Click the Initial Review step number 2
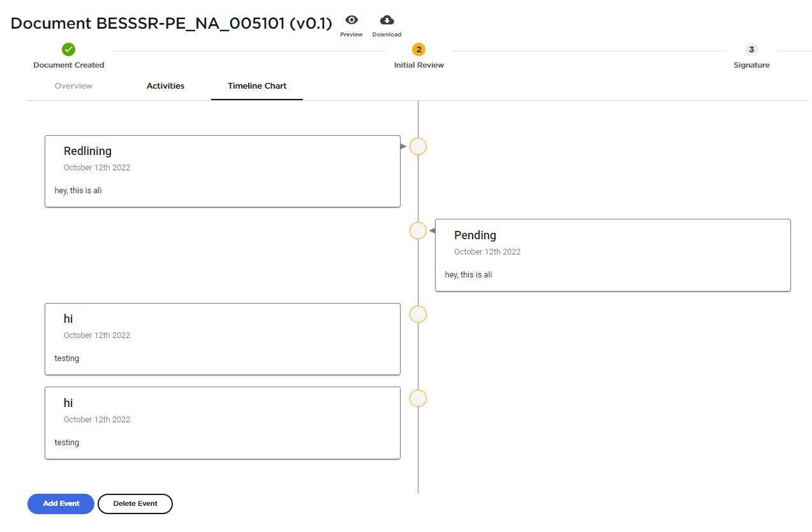 click(x=418, y=48)
